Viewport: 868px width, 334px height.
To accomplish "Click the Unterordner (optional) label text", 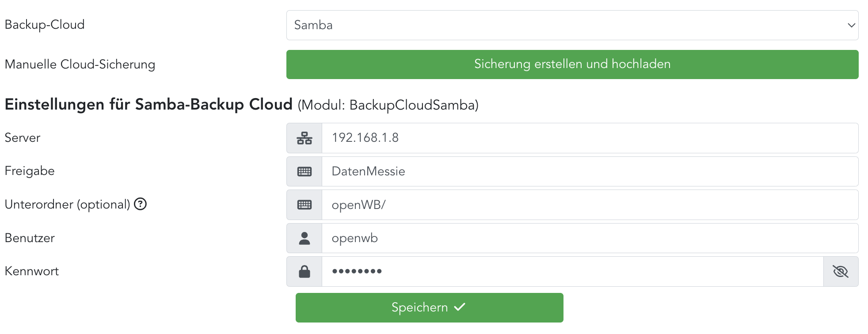I will coord(67,205).
